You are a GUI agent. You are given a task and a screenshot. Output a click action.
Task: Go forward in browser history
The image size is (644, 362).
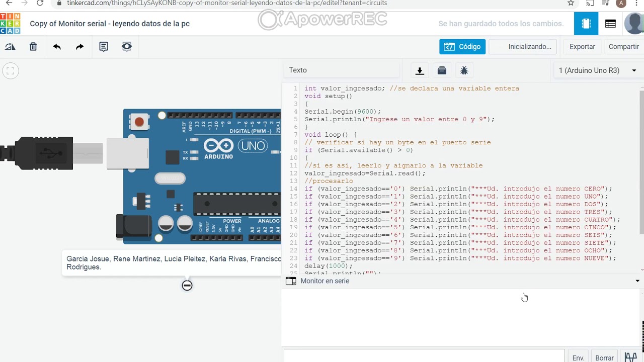24,3
